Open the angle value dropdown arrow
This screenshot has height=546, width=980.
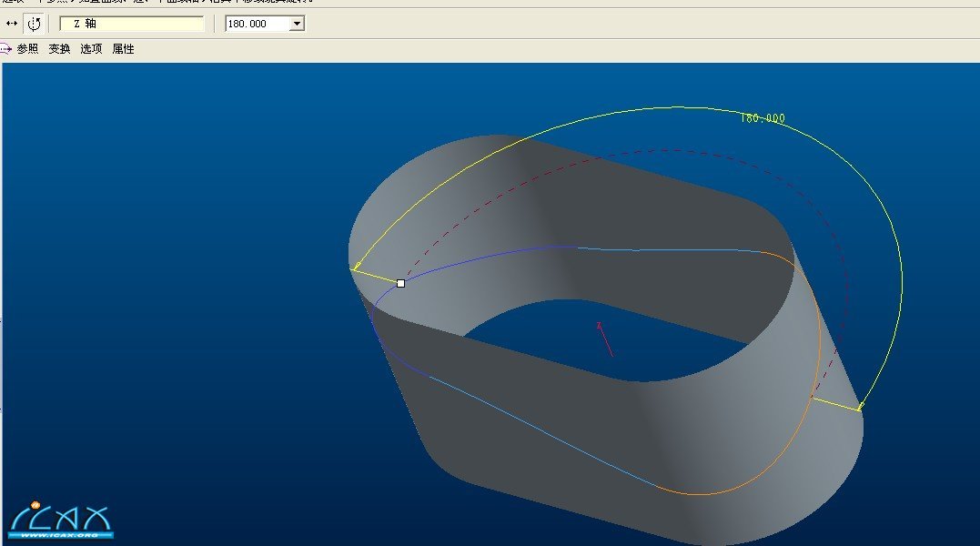297,24
